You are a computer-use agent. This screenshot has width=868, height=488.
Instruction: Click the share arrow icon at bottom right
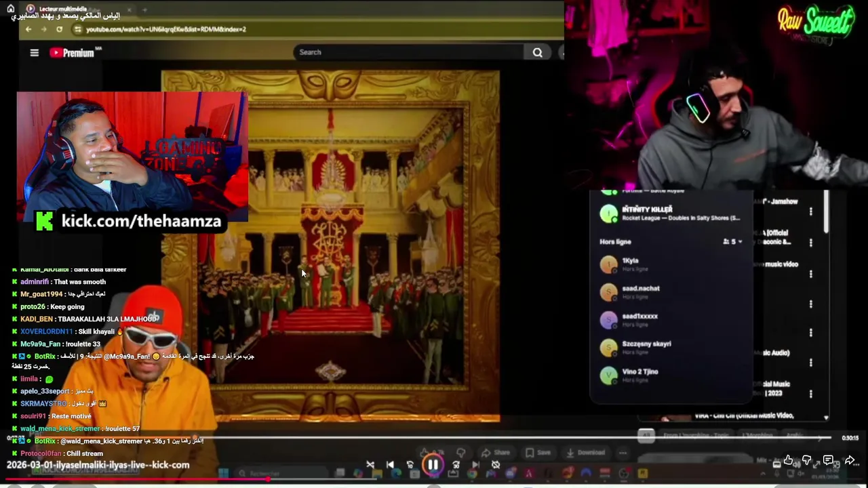point(849,461)
